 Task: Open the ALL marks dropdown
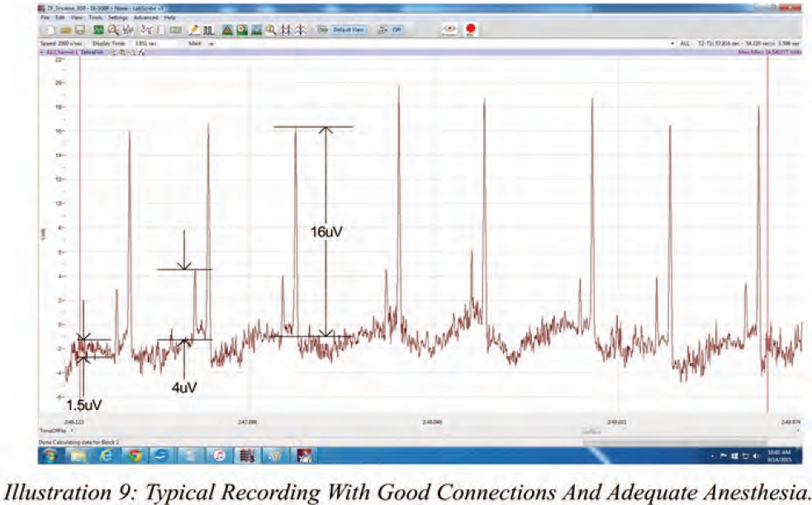[x=674, y=42]
